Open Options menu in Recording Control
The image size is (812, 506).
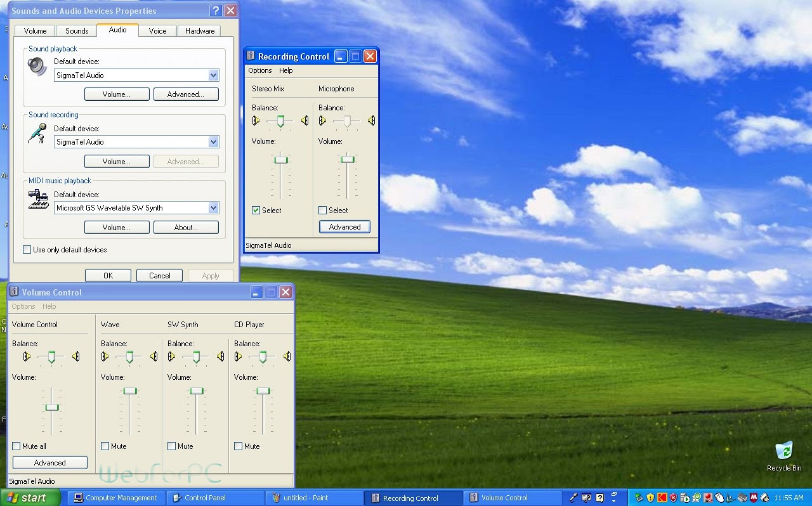[260, 71]
